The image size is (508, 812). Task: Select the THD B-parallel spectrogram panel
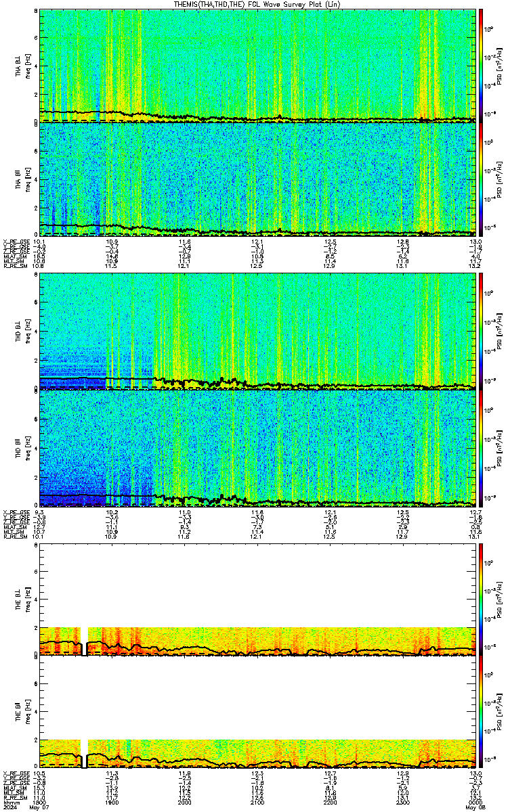point(257,447)
